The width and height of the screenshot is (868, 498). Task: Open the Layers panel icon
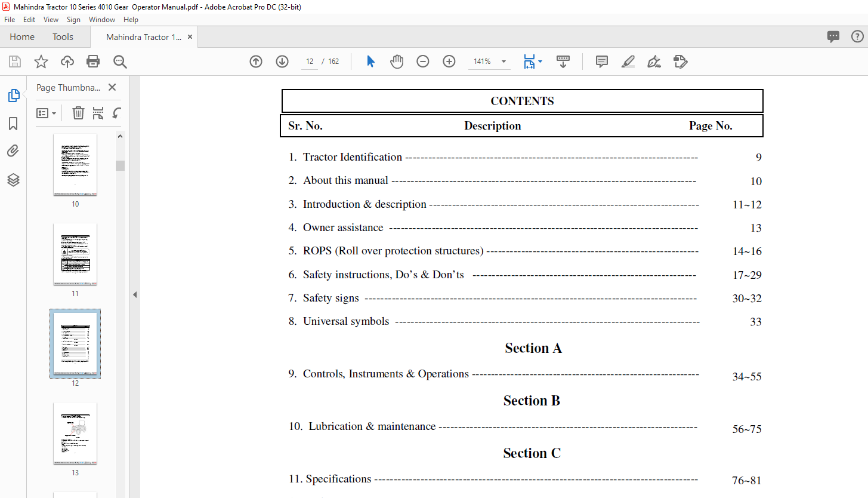pos(13,180)
